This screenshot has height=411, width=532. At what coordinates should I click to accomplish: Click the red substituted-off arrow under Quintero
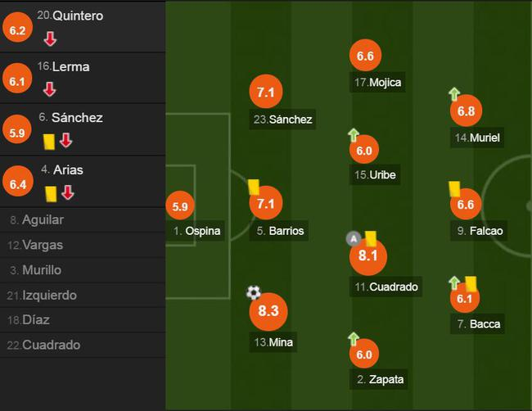[50, 38]
